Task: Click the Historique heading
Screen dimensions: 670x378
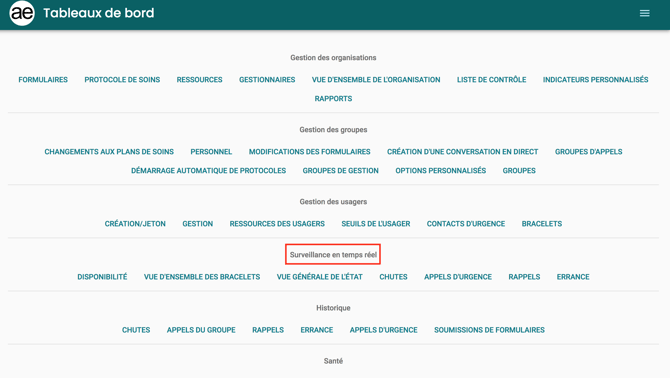Action: (x=333, y=308)
